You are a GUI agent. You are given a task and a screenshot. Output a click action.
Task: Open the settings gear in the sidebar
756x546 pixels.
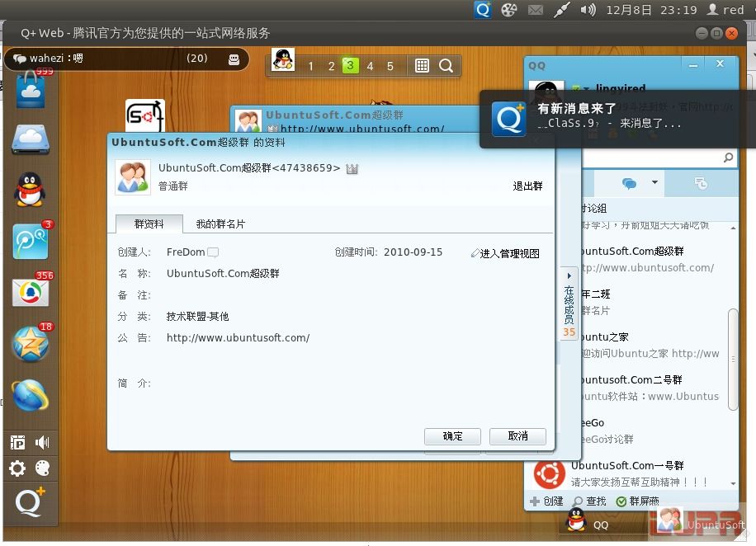pos(17,469)
